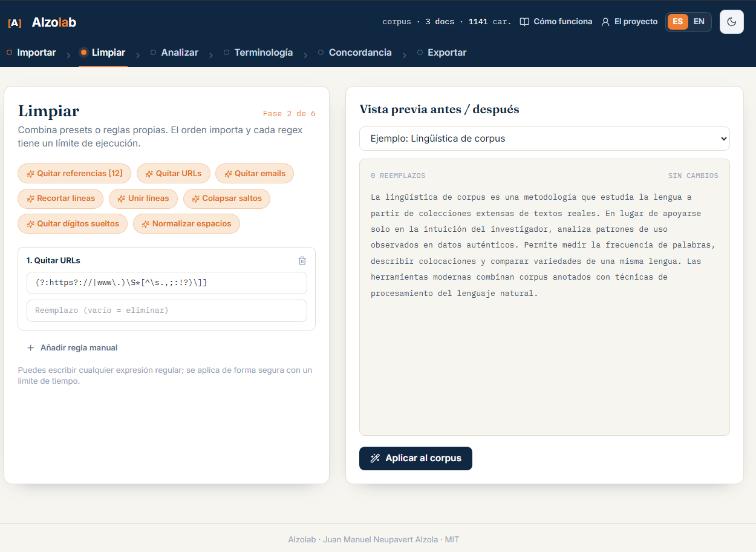
Task: Add the Quitar URLs preset chip
Action: click(x=174, y=174)
